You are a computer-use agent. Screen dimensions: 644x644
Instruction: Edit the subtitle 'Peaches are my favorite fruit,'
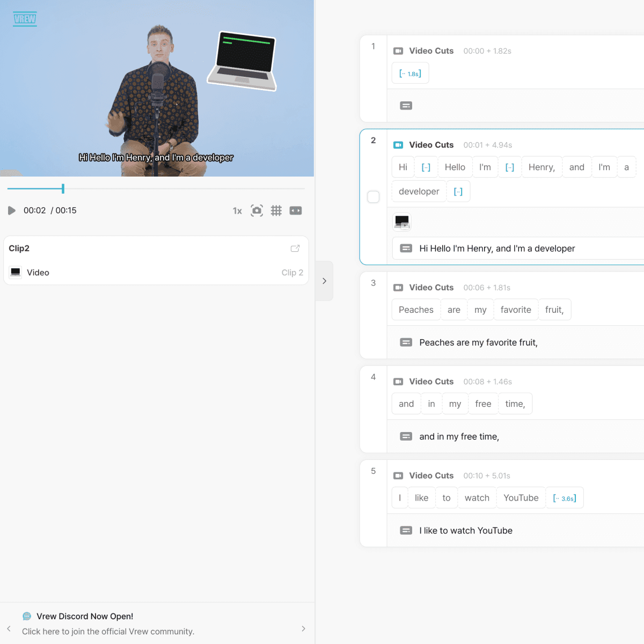pos(478,342)
